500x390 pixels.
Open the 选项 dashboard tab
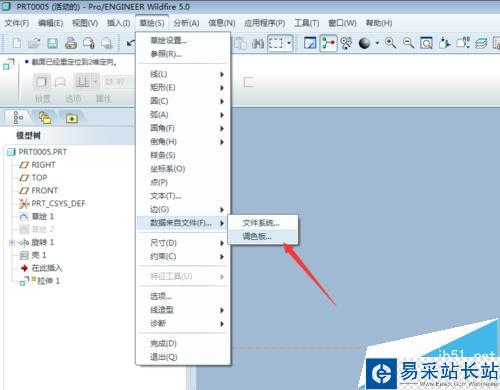(73, 99)
